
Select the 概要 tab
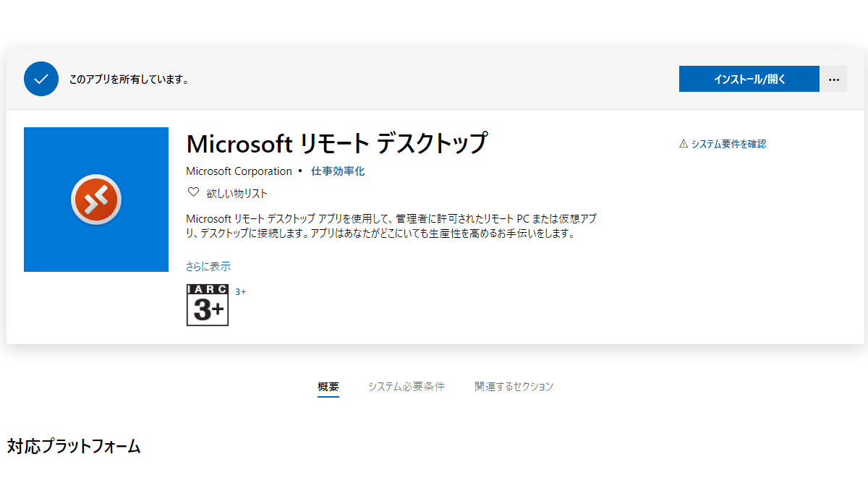(x=328, y=386)
